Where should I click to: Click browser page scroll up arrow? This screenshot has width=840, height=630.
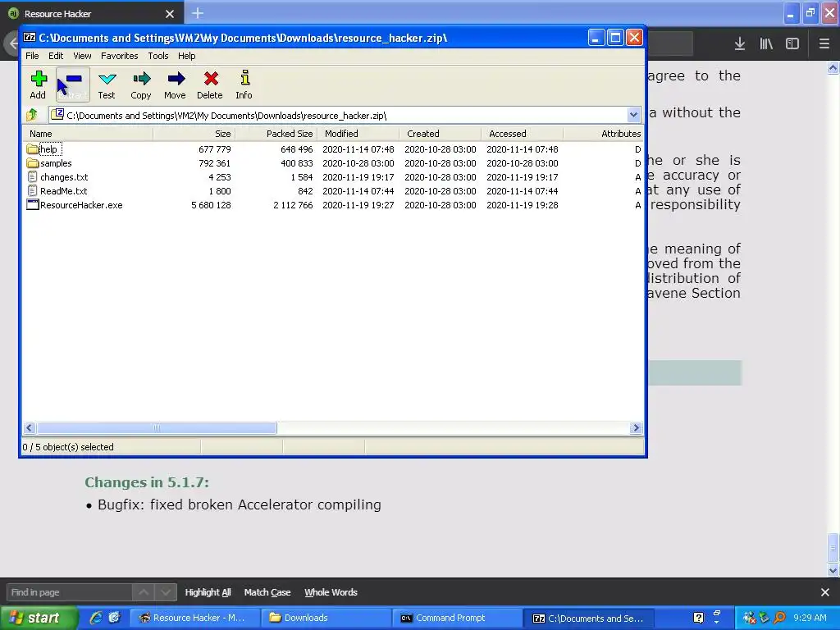click(833, 67)
